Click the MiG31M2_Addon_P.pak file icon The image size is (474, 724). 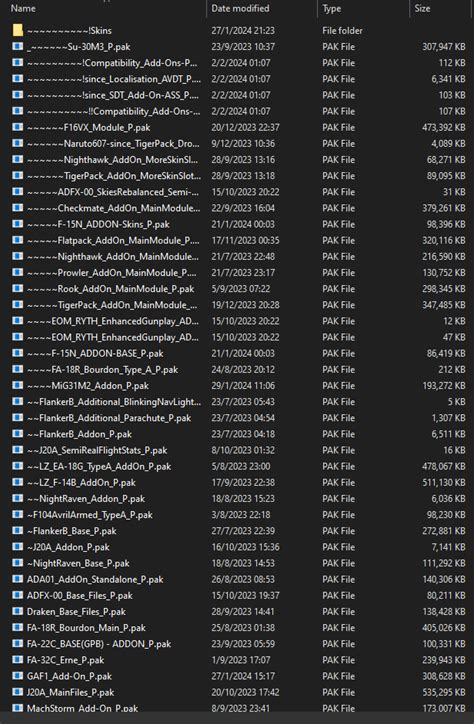coord(18,386)
